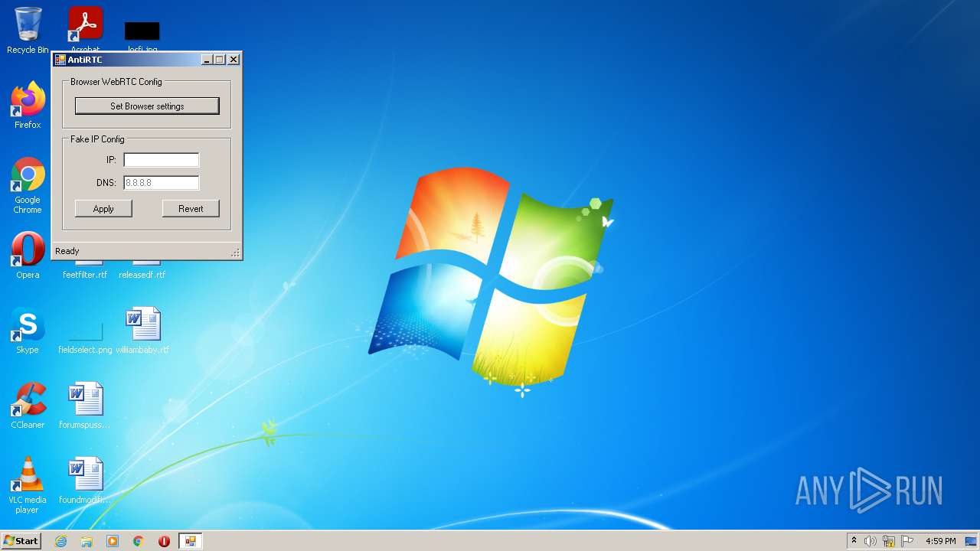Select the Recycle Bin desktop icon
This screenshot has height=551, width=980.
(28, 31)
